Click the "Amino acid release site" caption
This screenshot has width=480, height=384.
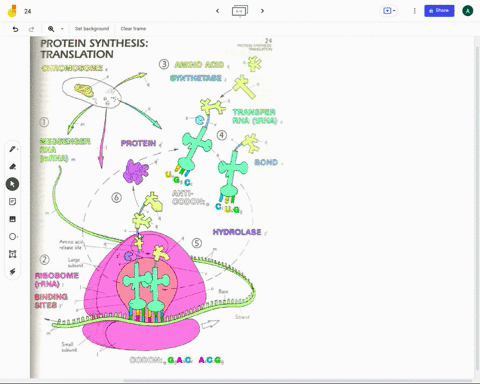(x=71, y=245)
